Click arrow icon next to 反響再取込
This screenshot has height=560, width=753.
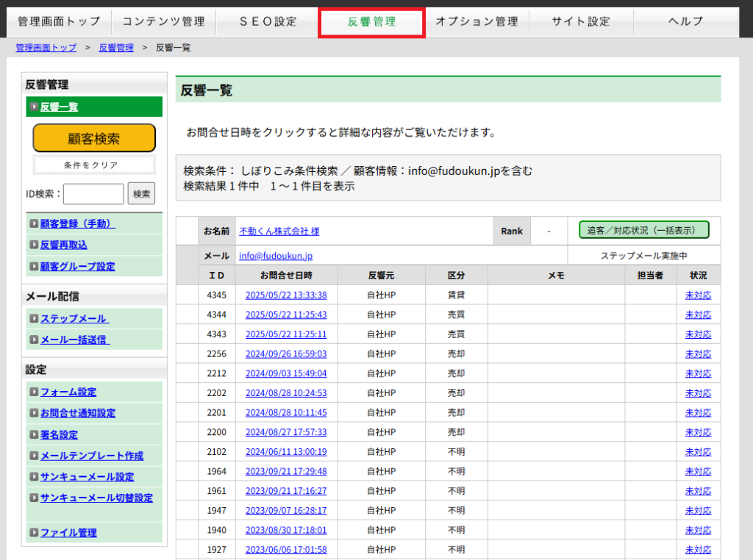[x=34, y=245]
